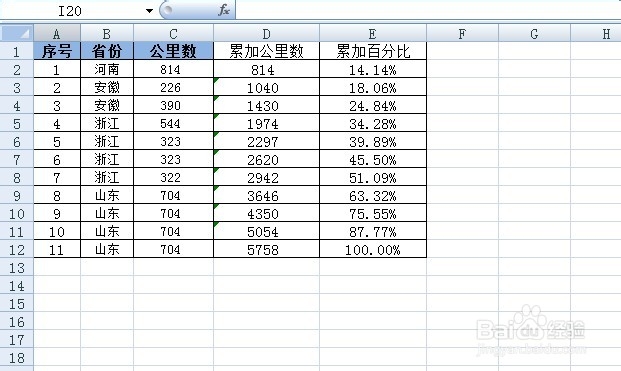This screenshot has height=371, width=621.
Task: Select the cell with 18.06%
Action: coord(373,88)
